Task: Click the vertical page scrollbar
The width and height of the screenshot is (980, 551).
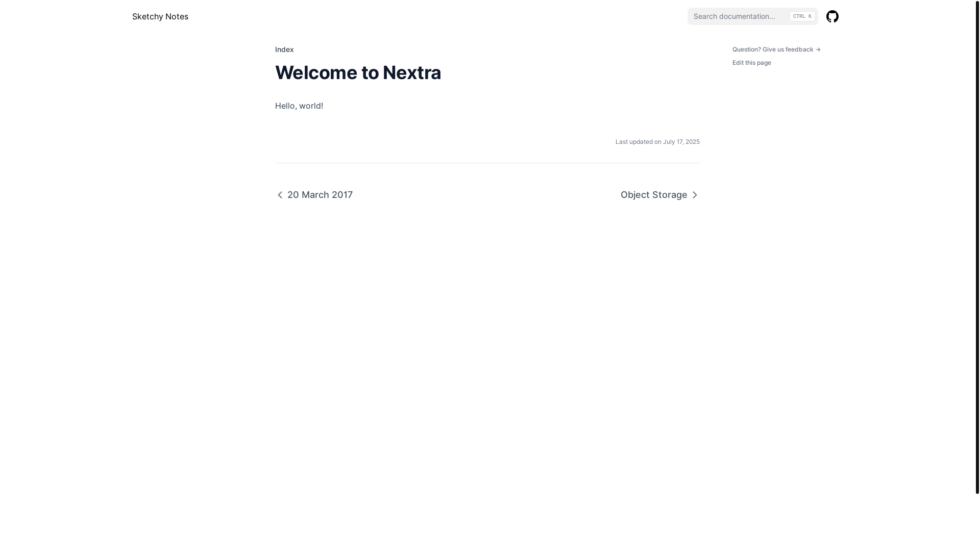Action: [977, 247]
